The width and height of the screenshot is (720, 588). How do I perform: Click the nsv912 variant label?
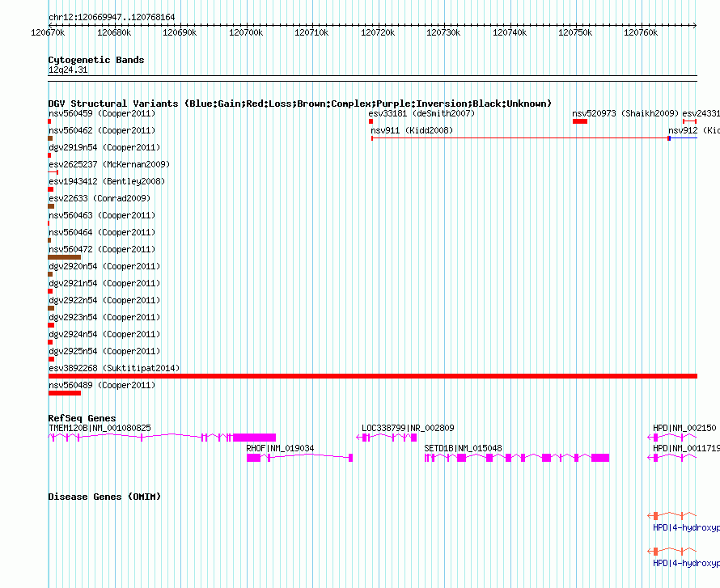(694, 130)
